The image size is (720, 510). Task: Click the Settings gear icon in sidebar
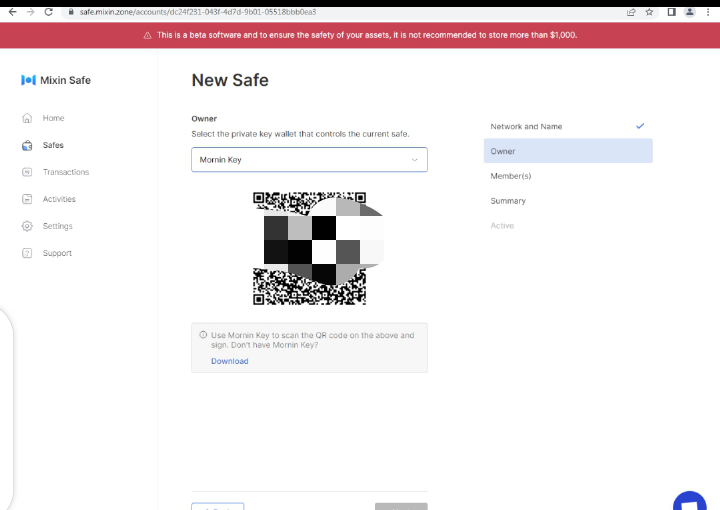(27, 226)
